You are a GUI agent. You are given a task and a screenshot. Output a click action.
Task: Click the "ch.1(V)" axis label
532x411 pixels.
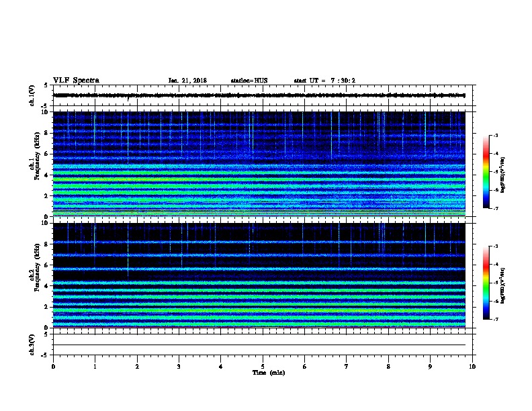(32, 95)
